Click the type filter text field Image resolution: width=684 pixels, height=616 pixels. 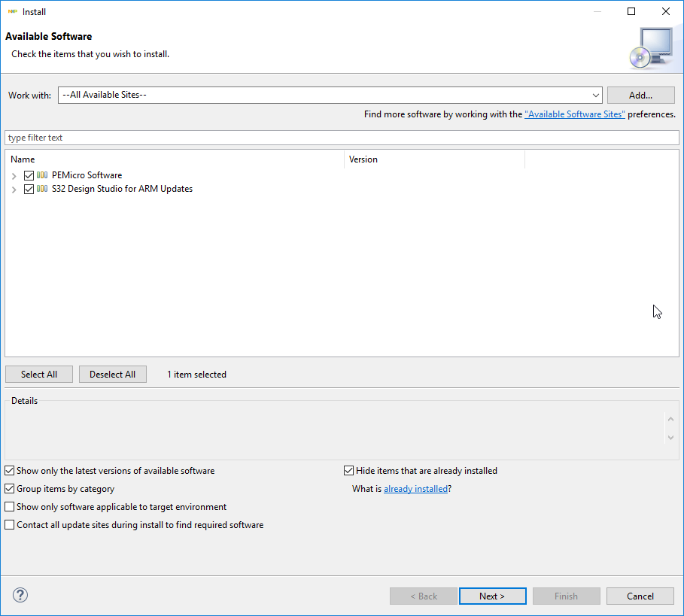342,138
